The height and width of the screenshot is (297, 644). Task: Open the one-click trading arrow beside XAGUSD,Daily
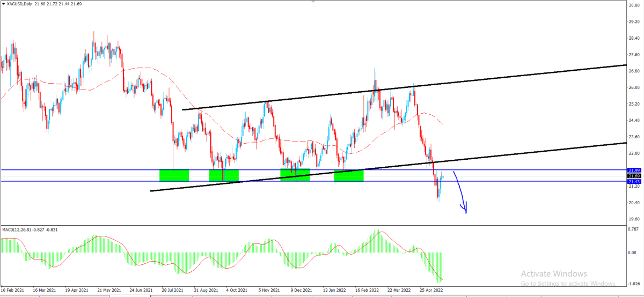[x=3, y=4]
